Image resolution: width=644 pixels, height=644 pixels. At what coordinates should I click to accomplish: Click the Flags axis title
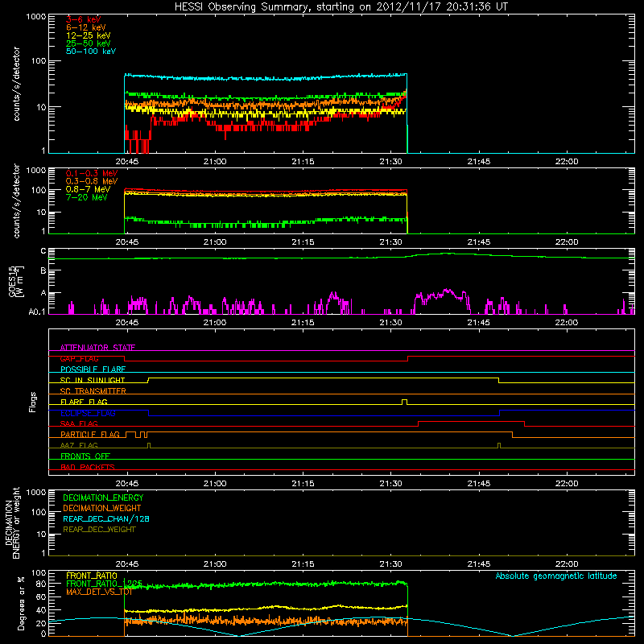[33, 402]
